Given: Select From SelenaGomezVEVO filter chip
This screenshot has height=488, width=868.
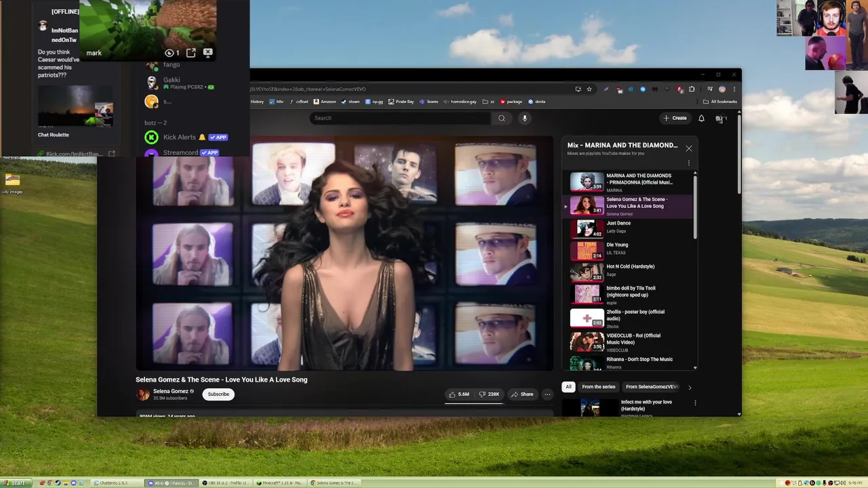Looking at the screenshot, I should point(652,387).
